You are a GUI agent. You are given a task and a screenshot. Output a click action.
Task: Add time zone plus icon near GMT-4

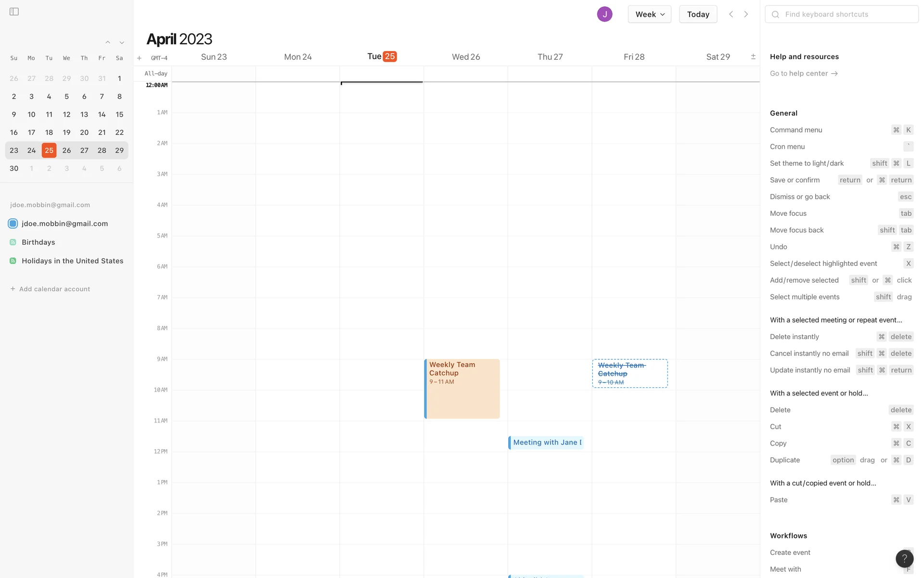click(139, 58)
